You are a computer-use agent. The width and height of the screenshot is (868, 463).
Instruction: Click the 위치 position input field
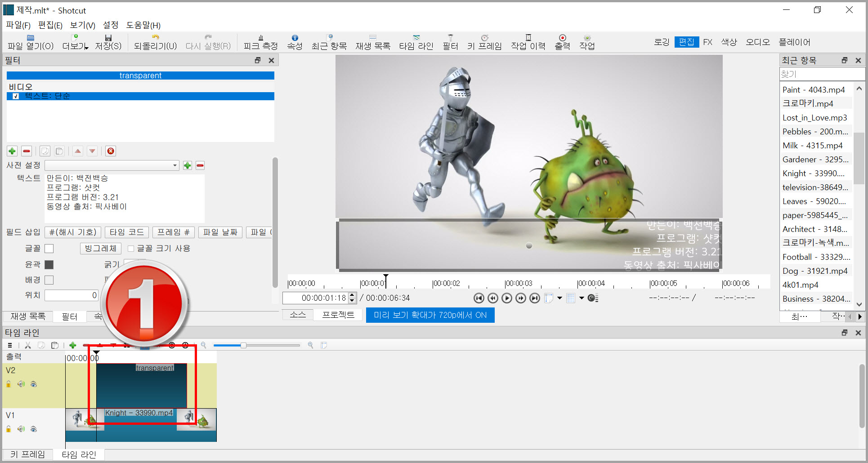72,295
